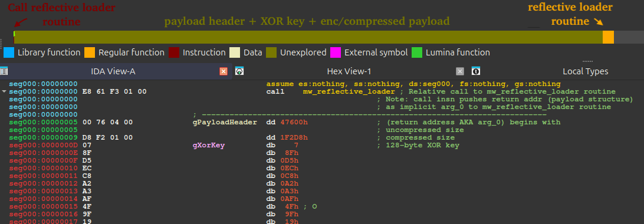Collapse the arrow beside the call instruction line
The image size is (644, 224).
tap(4, 91)
